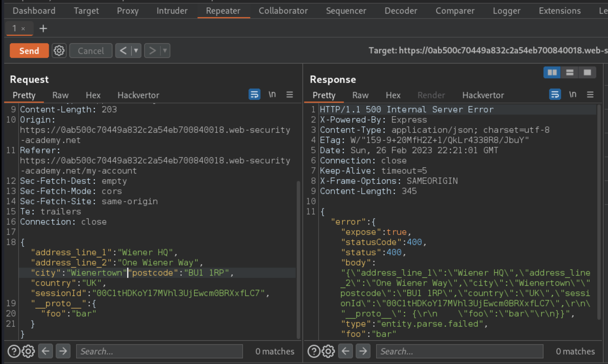This screenshot has height=364, width=608.
Task: Select top-bottom stacked layout
Action: 570,72
